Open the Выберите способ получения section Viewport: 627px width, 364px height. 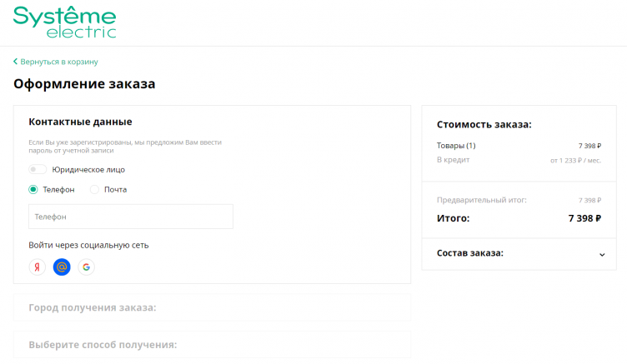tap(103, 344)
